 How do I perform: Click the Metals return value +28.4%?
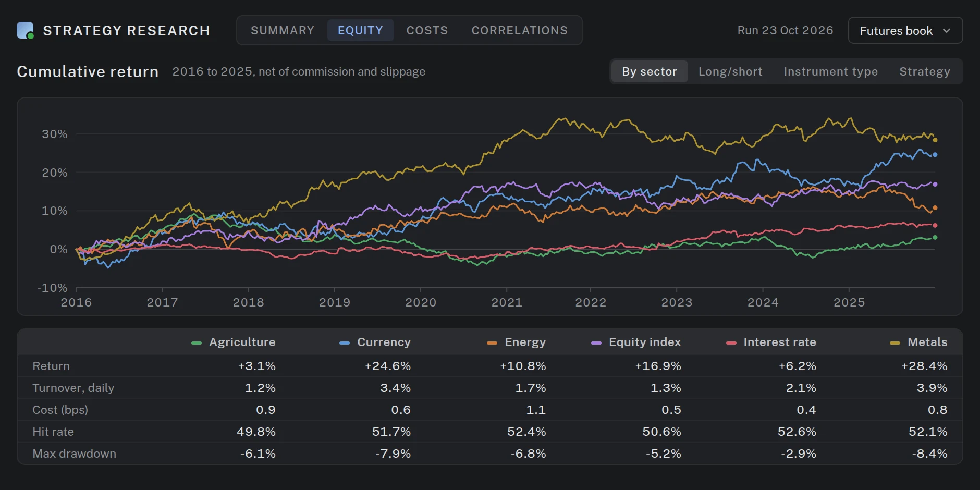tap(924, 366)
